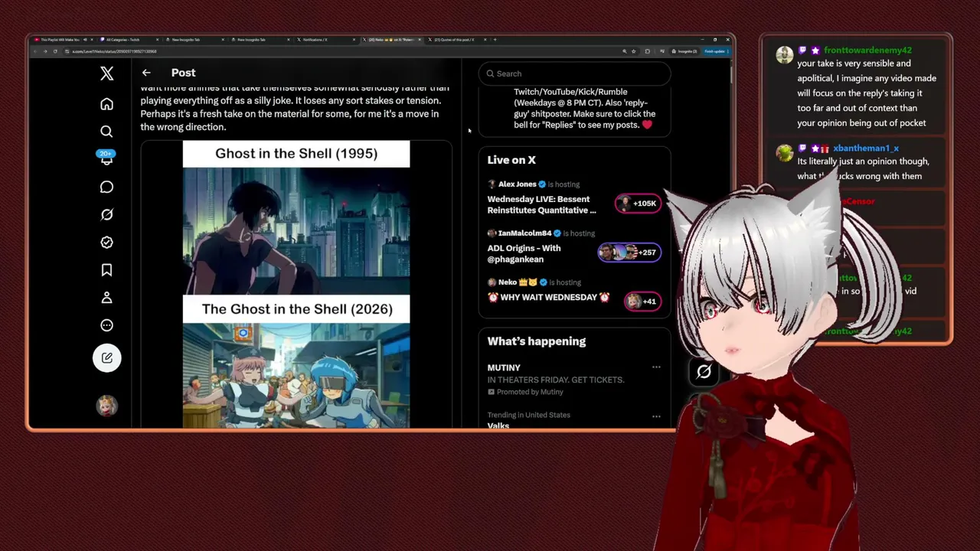Open the browser extensions icon
Image resolution: width=980 pixels, height=551 pixels.
647,51
